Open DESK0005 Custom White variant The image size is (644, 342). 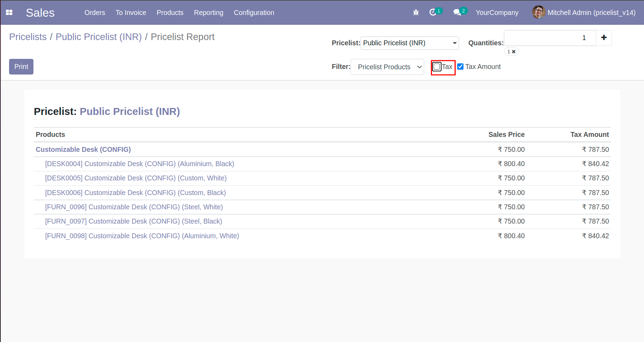pyautogui.click(x=136, y=178)
